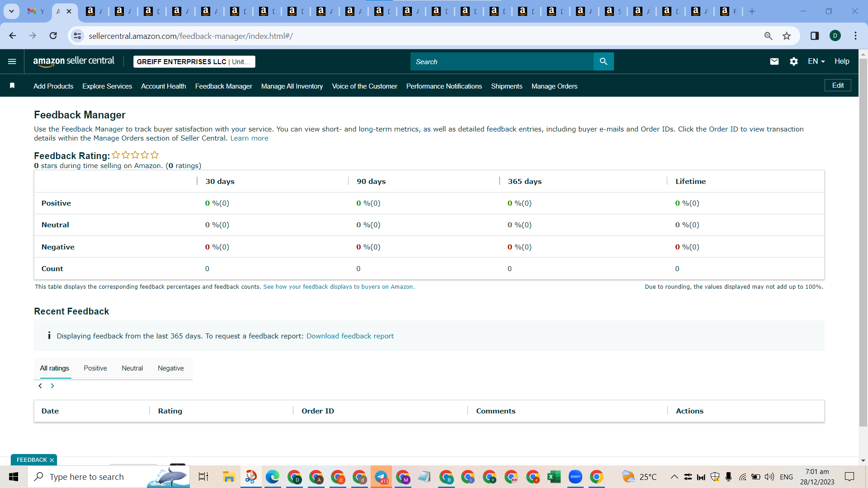Open the Chrome profile D avatar
868x488 pixels.
point(835,36)
